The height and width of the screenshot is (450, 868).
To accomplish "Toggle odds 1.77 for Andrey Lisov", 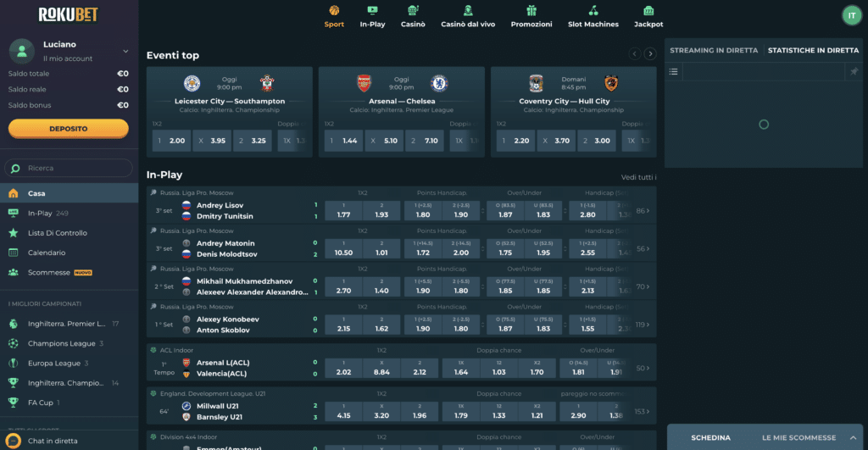I will 343,211.
